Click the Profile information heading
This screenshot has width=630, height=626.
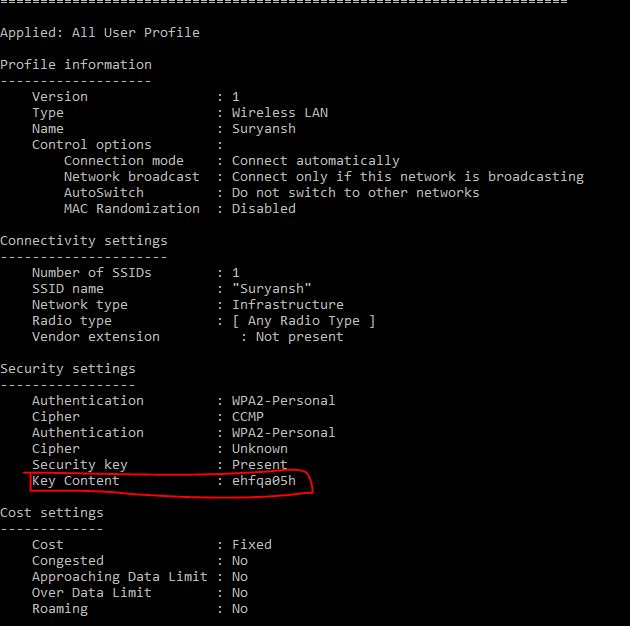pos(76,65)
